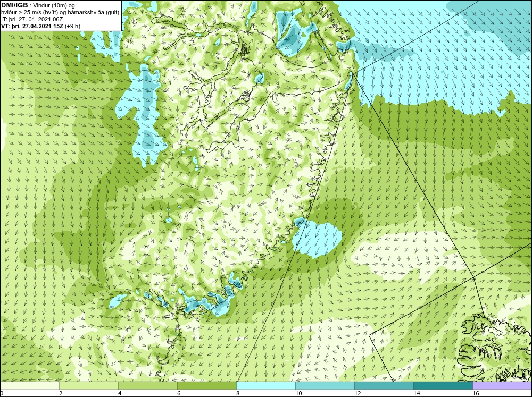532x397 pixels.
Task: Click the 4-6 m/s green legend swatch
Action: point(147,385)
